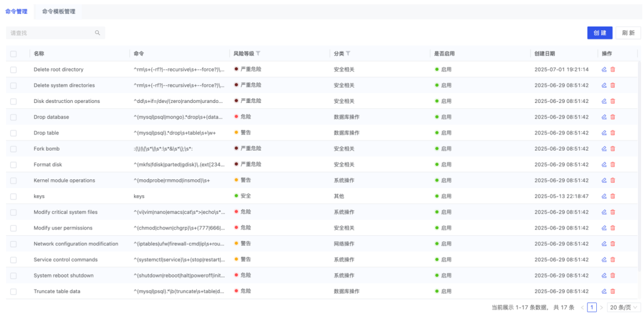Image resolution: width=644 pixels, height=315 pixels.
Task: Delete System reboot shutdown entry
Action: pos(612,275)
